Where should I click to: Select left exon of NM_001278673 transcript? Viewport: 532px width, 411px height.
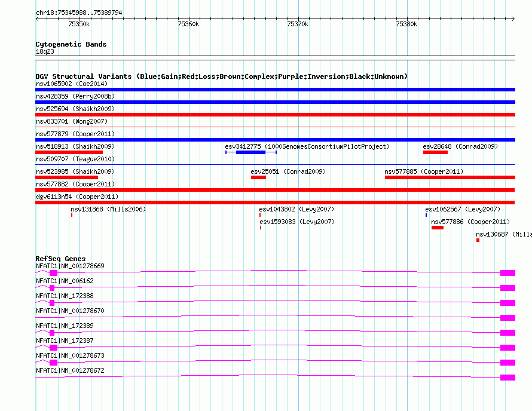54,363
